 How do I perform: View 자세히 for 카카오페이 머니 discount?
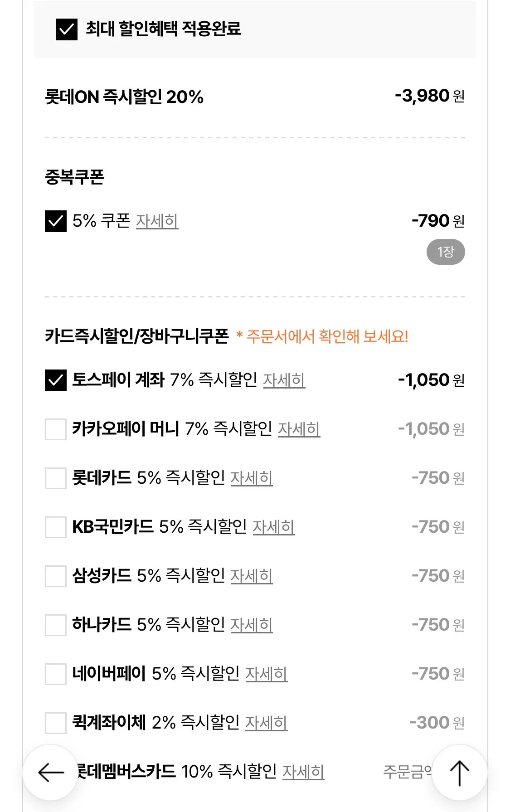coord(300,429)
